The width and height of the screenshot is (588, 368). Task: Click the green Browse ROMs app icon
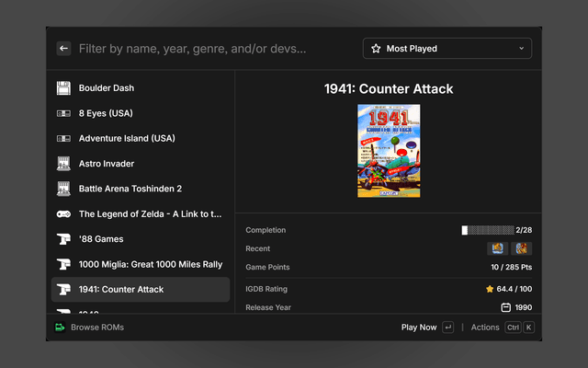(60, 328)
